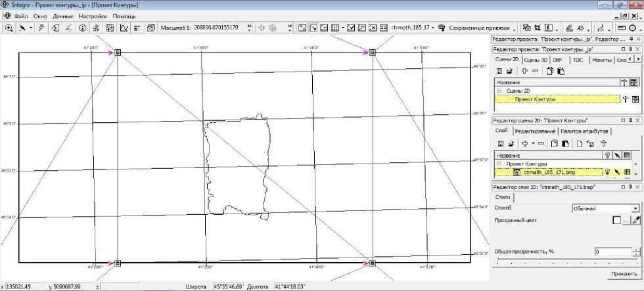Viewport: 644px width, 291px height.
Task: Select the arrow pointer tool
Action: coord(22,28)
